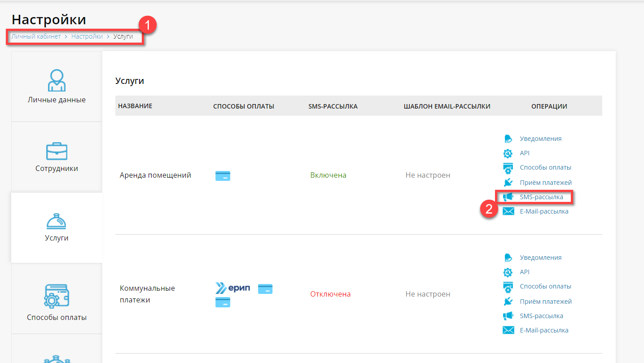The height and width of the screenshot is (363, 644).
Task: Switch to Способы оплаты sidebar tab label
Action: coord(57,317)
